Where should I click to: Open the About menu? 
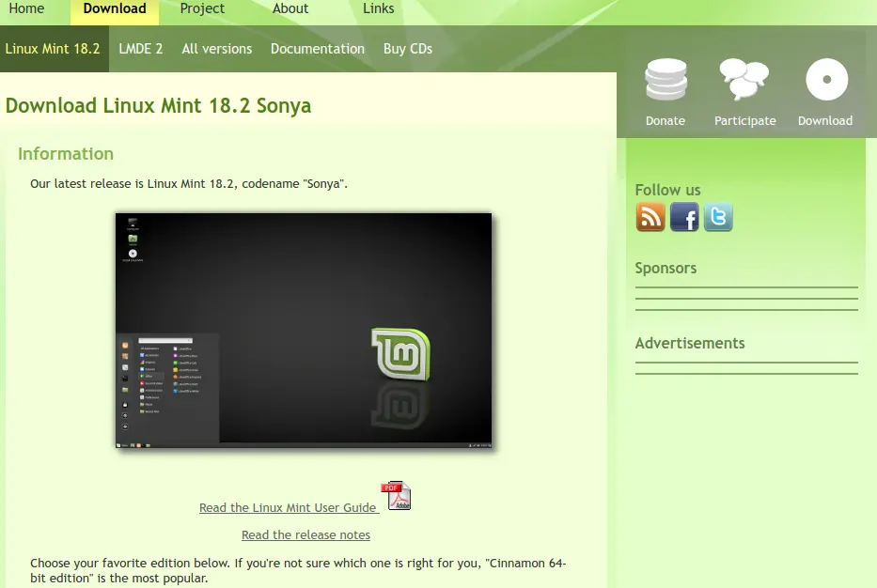pyautogui.click(x=290, y=8)
